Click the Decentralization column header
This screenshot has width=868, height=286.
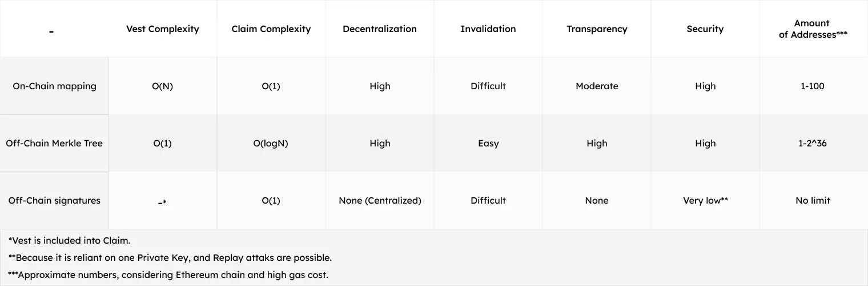[x=380, y=29]
